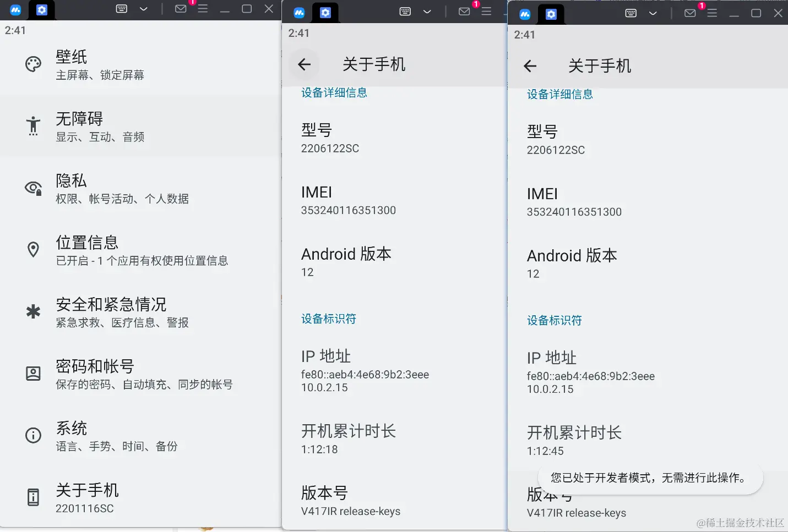Image resolution: width=788 pixels, height=532 pixels.
Task: Tap 型号 2206122SC in right window
Action: pos(648,140)
